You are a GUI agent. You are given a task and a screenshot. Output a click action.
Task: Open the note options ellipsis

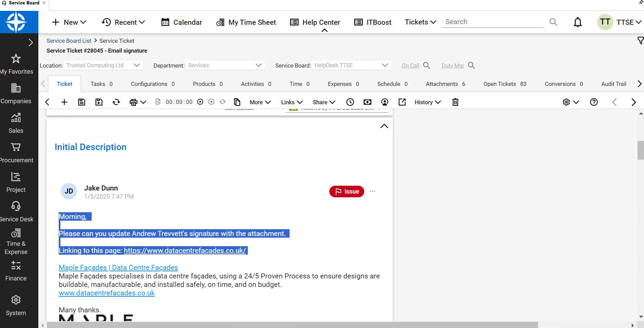coord(372,191)
